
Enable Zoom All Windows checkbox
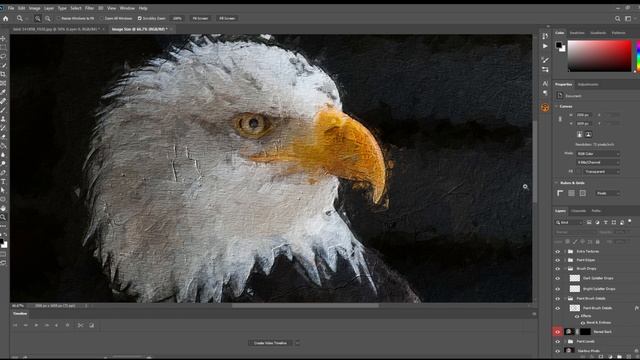tap(102, 18)
